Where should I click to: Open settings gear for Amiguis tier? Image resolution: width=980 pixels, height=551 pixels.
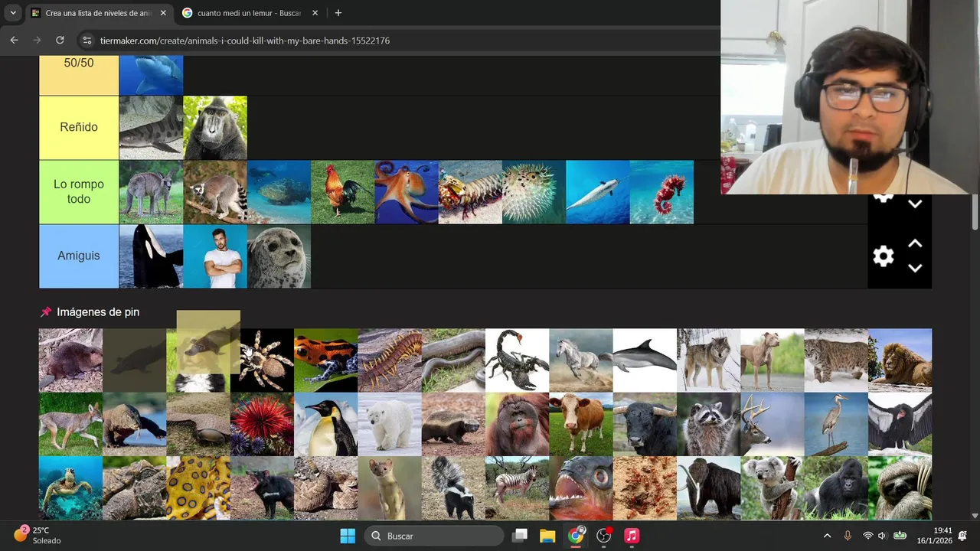click(884, 256)
